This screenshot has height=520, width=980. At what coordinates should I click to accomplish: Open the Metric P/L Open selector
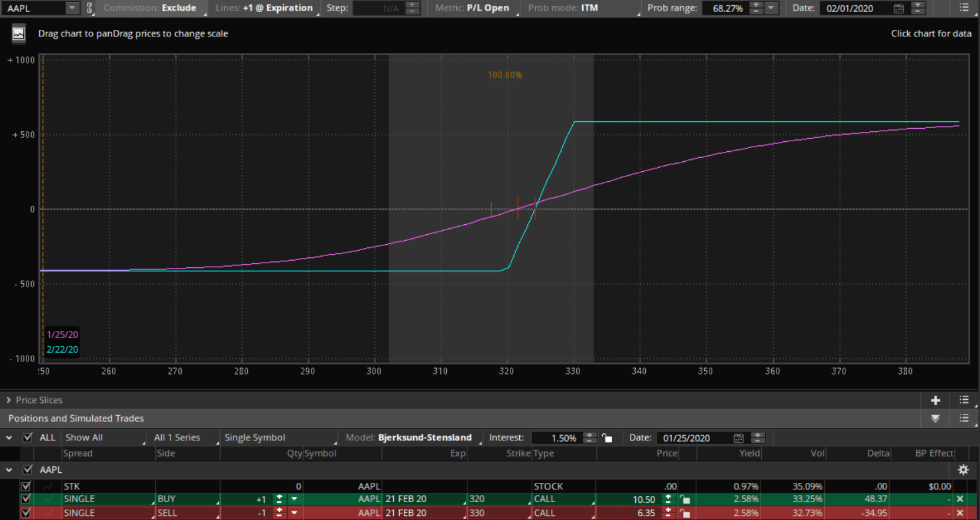tap(473, 8)
